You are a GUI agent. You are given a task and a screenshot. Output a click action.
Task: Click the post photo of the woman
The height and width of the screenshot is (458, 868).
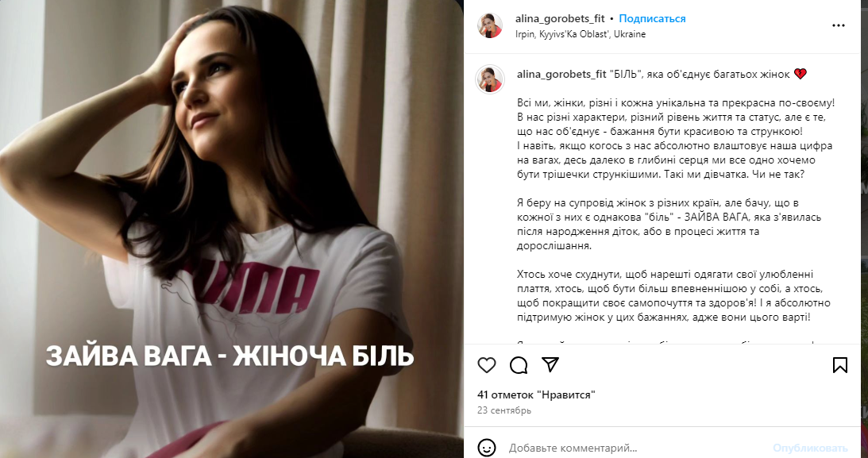[231, 229]
